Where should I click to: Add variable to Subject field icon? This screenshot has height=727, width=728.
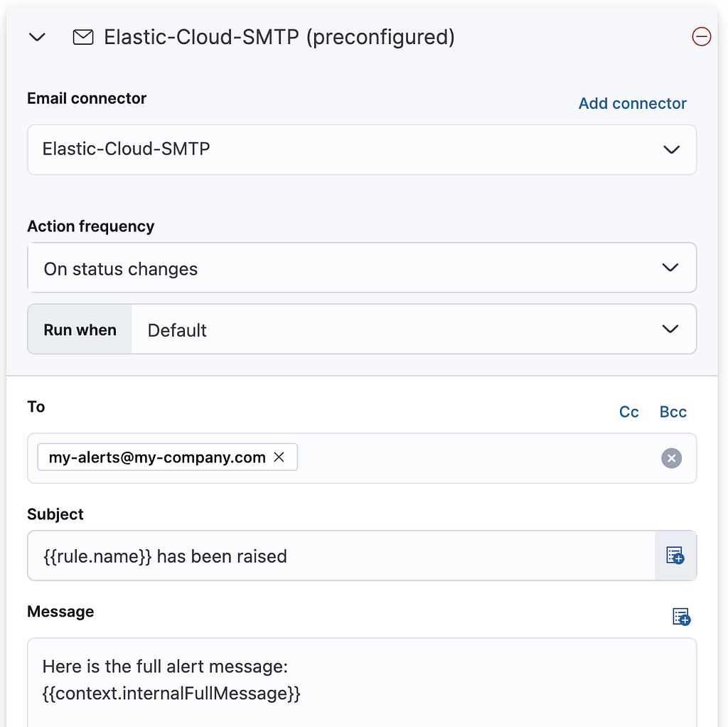675,556
